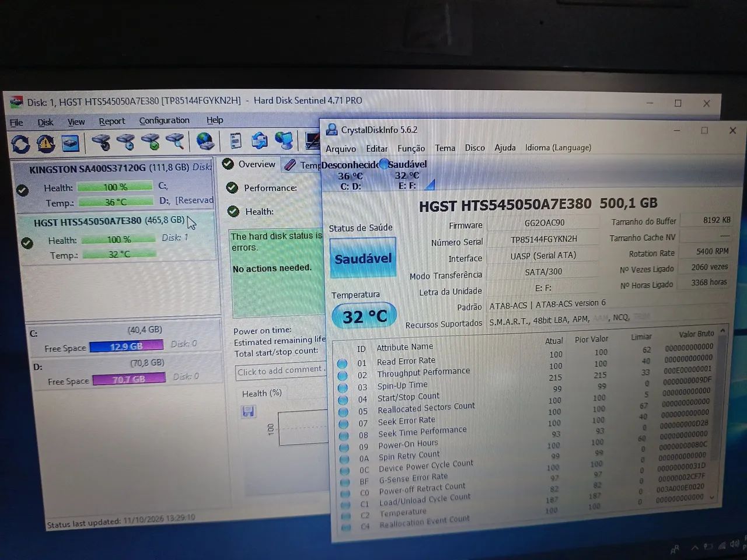Click the blue status circle for Read Error Rate

[x=343, y=363]
